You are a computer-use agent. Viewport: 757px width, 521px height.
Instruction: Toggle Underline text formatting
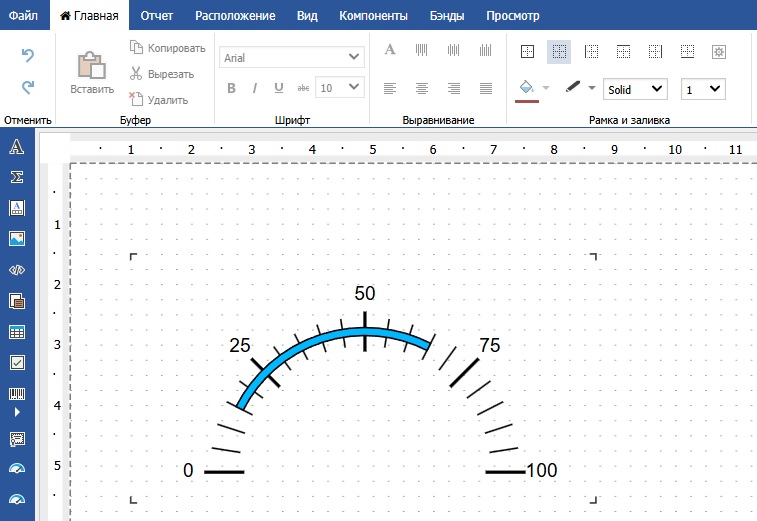[x=278, y=88]
